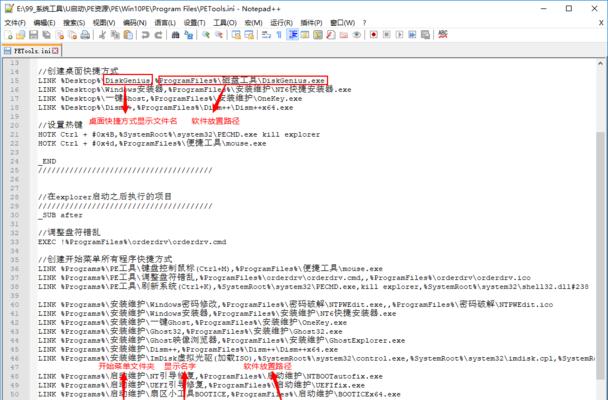Open the ? help menu
Viewport: 608px width, 400px height.
point(364,23)
